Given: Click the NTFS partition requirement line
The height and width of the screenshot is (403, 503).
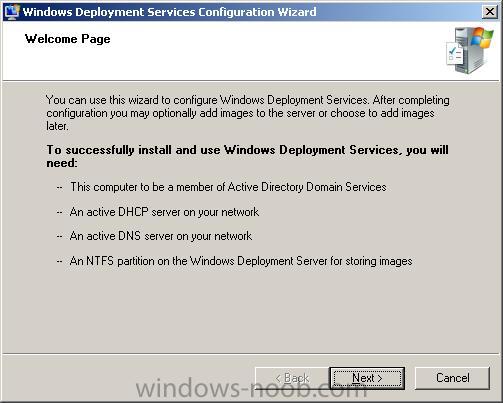Looking at the screenshot, I should [x=241, y=261].
